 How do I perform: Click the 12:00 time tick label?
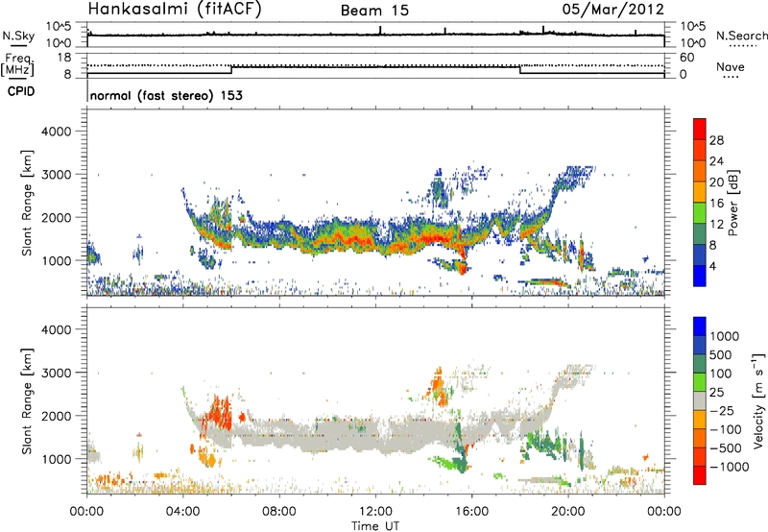point(375,512)
